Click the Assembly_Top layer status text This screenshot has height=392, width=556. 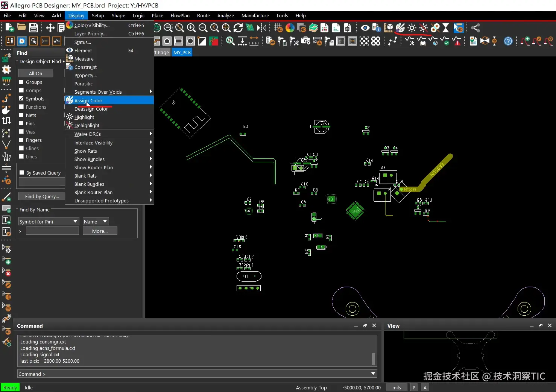(x=311, y=387)
